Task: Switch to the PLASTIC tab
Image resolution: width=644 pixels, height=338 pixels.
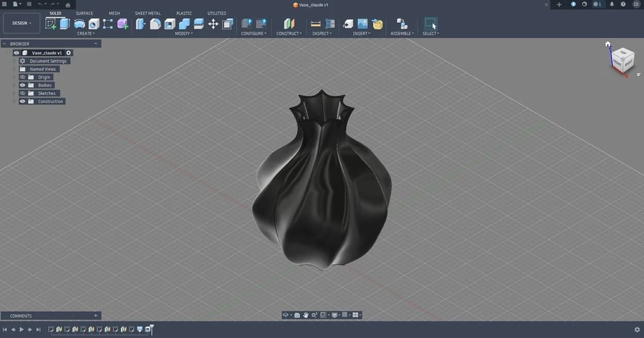Action: (x=184, y=14)
